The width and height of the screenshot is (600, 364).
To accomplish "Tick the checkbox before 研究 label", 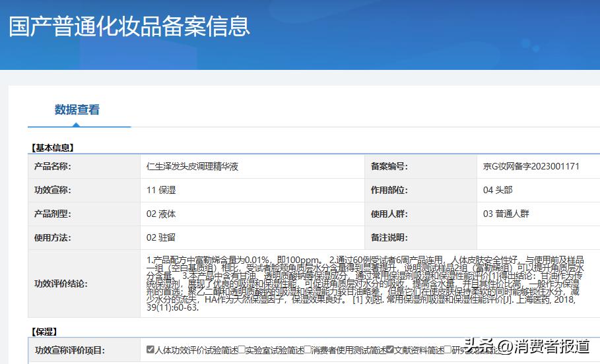I will 448,349.
